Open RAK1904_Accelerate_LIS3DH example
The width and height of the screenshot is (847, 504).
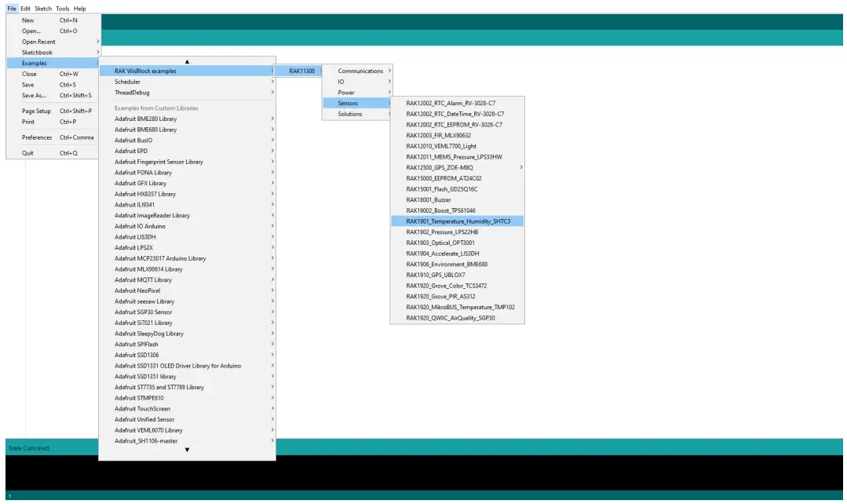point(457,254)
